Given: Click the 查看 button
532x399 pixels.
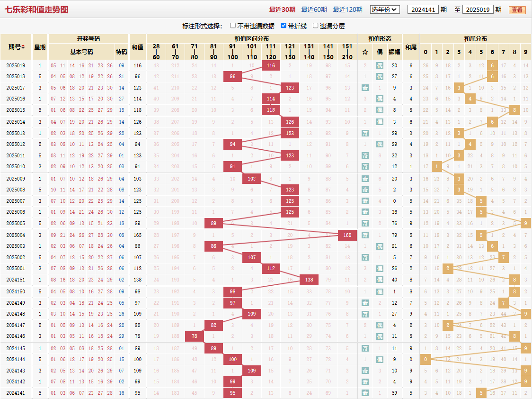Looking at the screenshot, I should pos(517,10).
